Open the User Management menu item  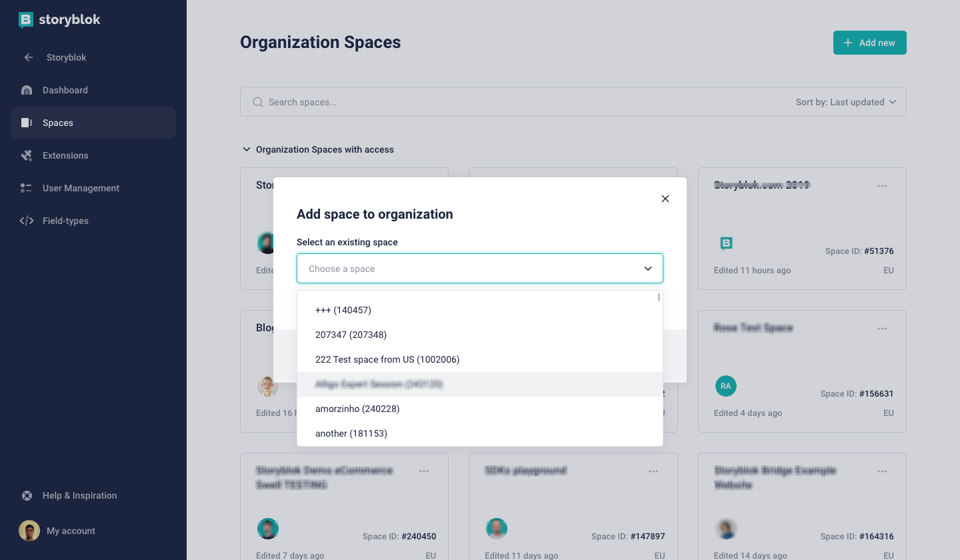93,188
